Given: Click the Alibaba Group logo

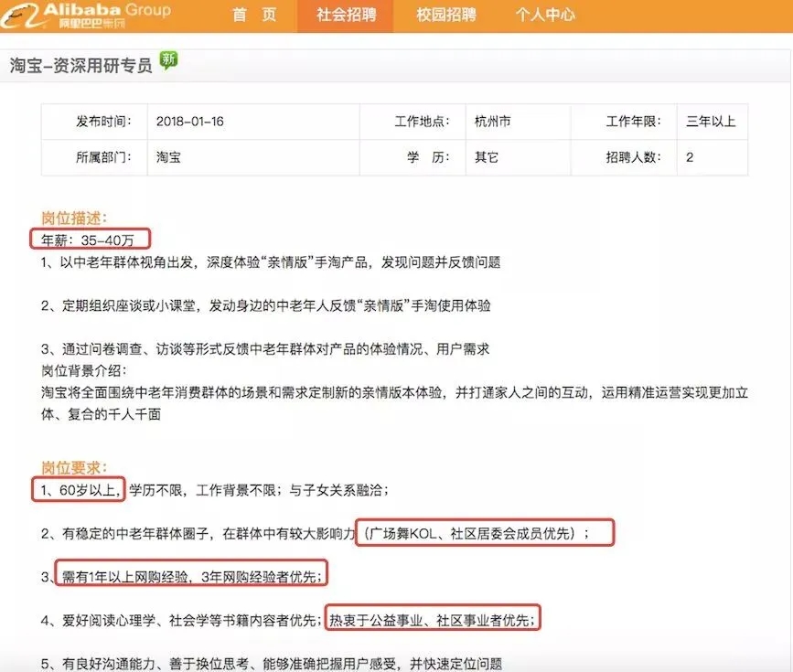Looking at the screenshot, I should pyautogui.click(x=86, y=16).
